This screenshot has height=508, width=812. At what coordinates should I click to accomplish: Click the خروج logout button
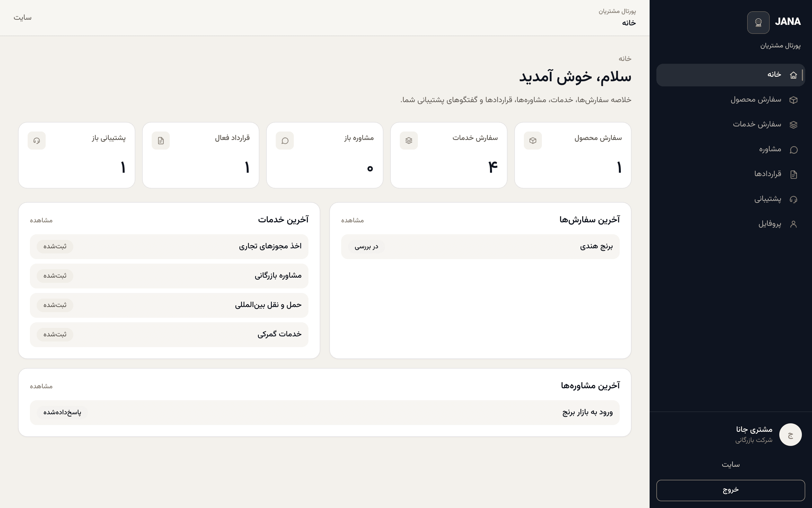[x=731, y=490]
